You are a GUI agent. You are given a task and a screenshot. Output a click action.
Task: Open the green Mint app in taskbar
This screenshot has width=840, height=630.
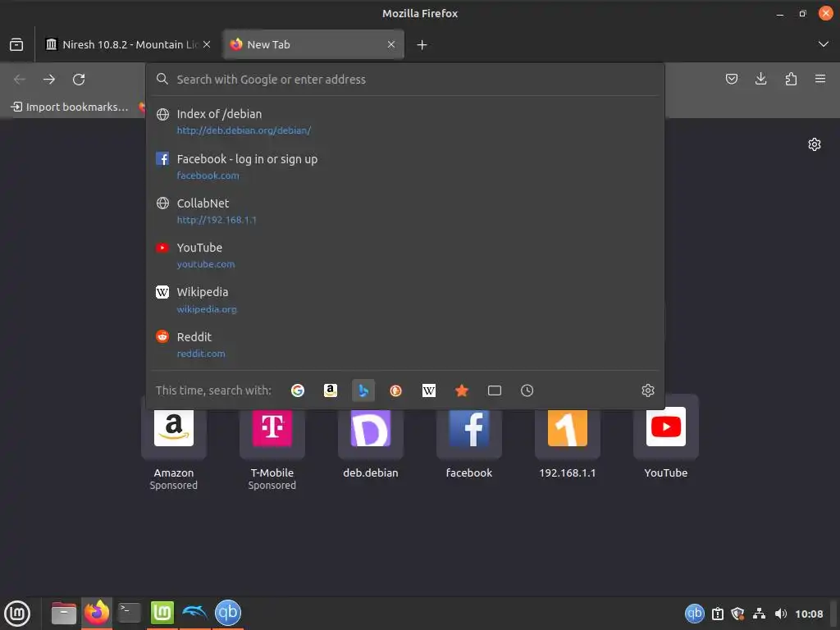tap(162, 612)
